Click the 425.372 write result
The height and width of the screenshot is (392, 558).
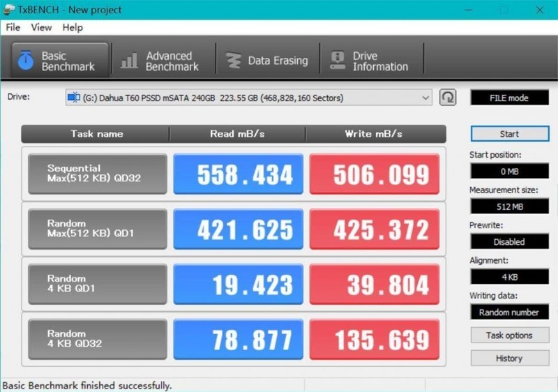point(375,229)
